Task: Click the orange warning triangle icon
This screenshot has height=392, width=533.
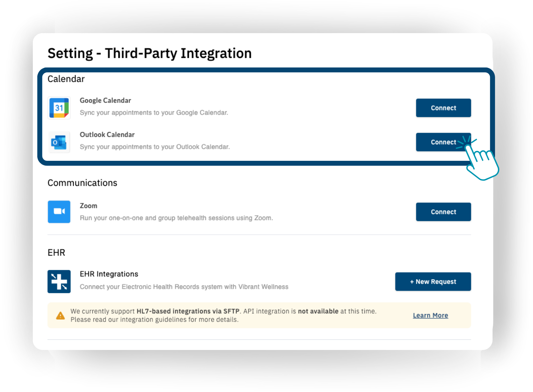Action: 60,316
